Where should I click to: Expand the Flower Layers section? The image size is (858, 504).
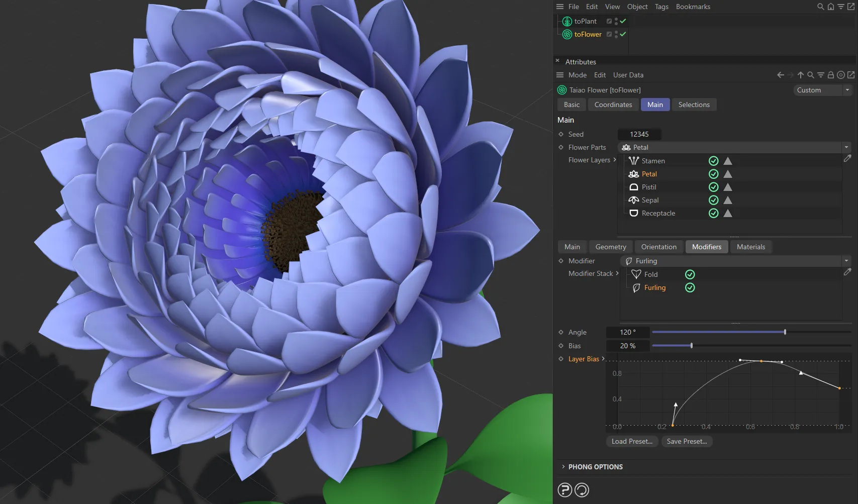(614, 160)
